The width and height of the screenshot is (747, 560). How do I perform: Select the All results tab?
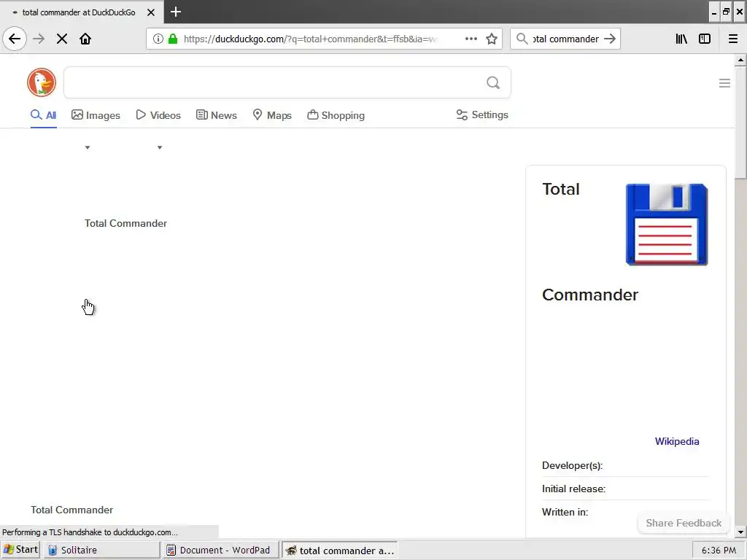coord(43,114)
